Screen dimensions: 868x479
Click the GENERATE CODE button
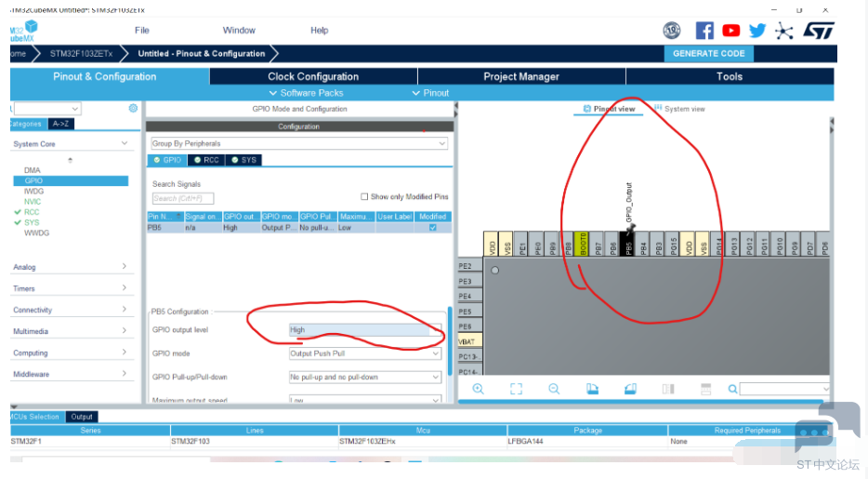point(708,54)
